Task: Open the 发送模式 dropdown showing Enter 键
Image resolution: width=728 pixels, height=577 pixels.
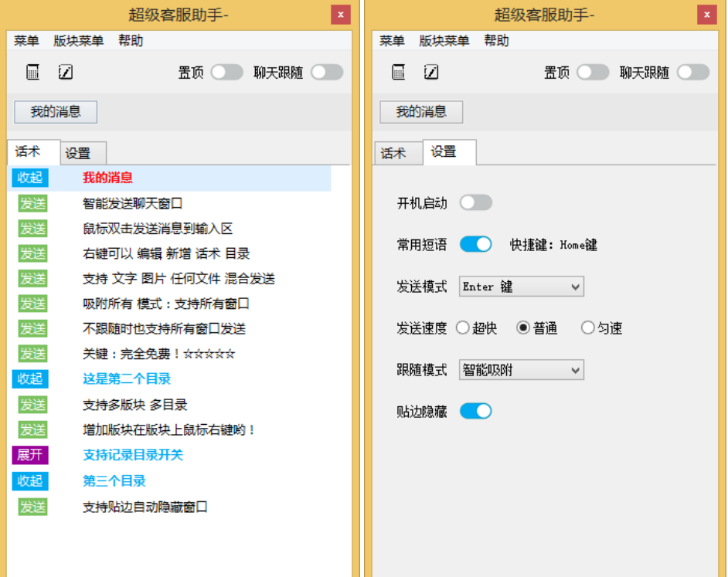Action: (521, 287)
